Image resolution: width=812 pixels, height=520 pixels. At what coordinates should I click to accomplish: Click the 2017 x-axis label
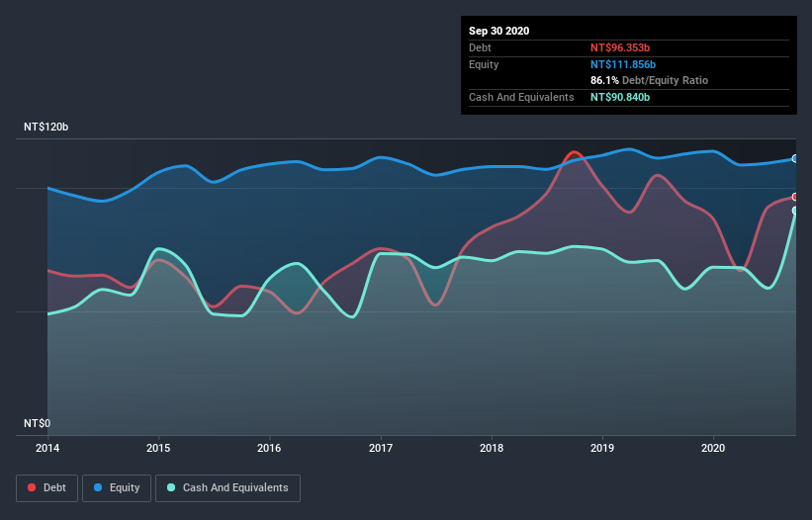pos(381,448)
